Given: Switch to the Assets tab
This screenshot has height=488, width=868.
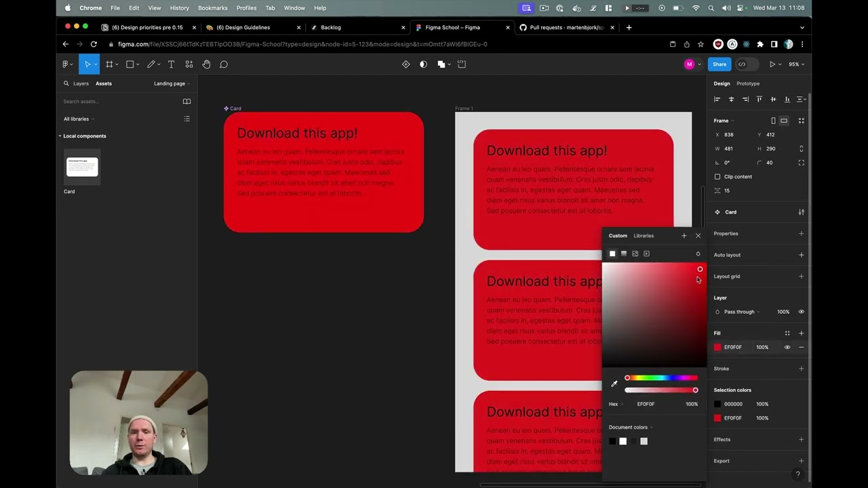Looking at the screenshot, I should [x=103, y=83].
